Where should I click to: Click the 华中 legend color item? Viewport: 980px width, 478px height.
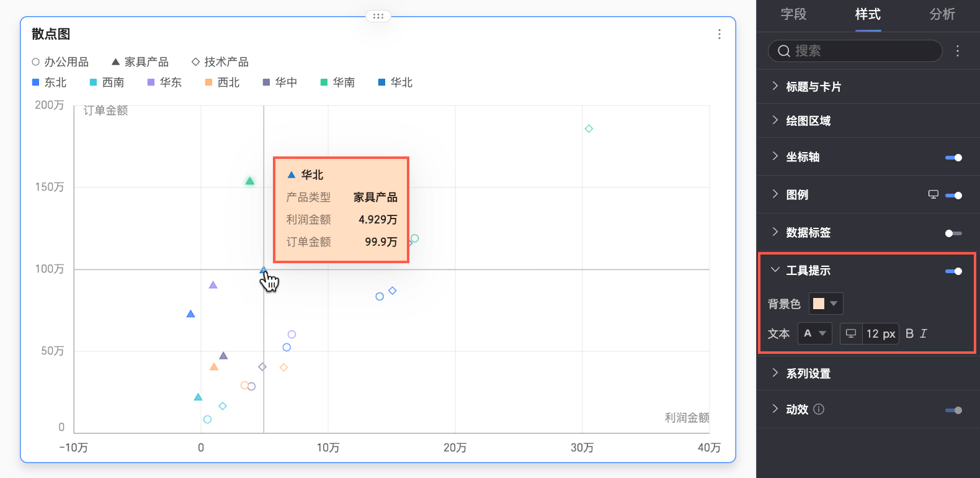pos(280,83)
